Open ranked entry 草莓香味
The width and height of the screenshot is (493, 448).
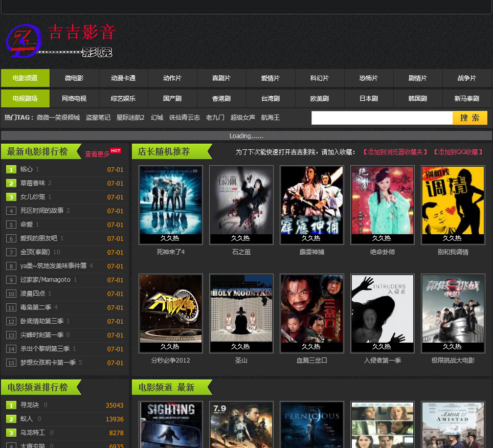coord(33,183)
